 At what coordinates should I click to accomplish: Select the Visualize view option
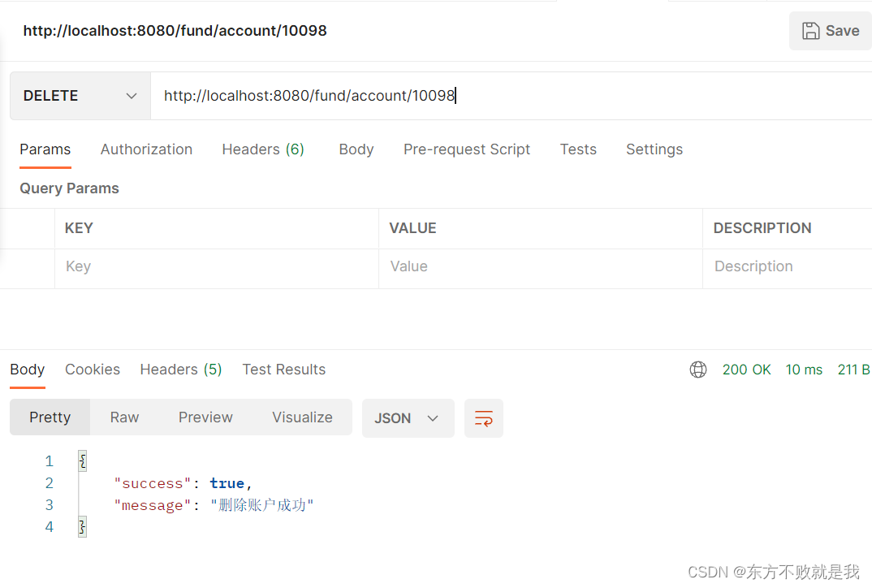tap(302, 417)
